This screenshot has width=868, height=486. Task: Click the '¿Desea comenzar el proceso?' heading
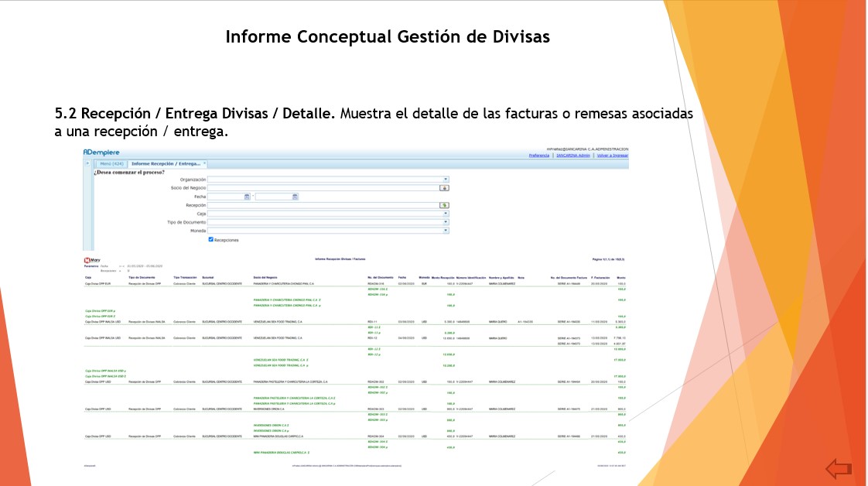[x=129, y=172]
